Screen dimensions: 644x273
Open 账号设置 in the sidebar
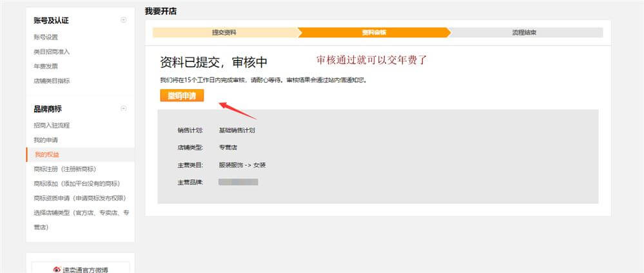46,37
